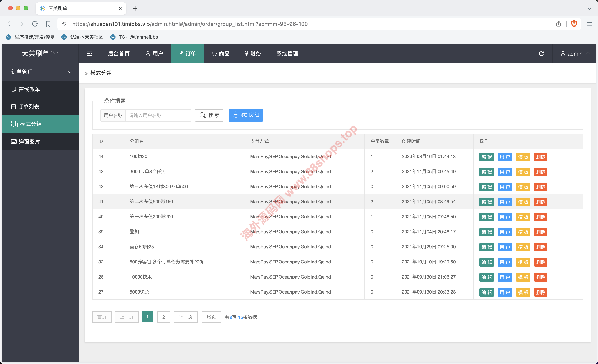
Task: Open a new browser tab
Action: tap(135, 8)
